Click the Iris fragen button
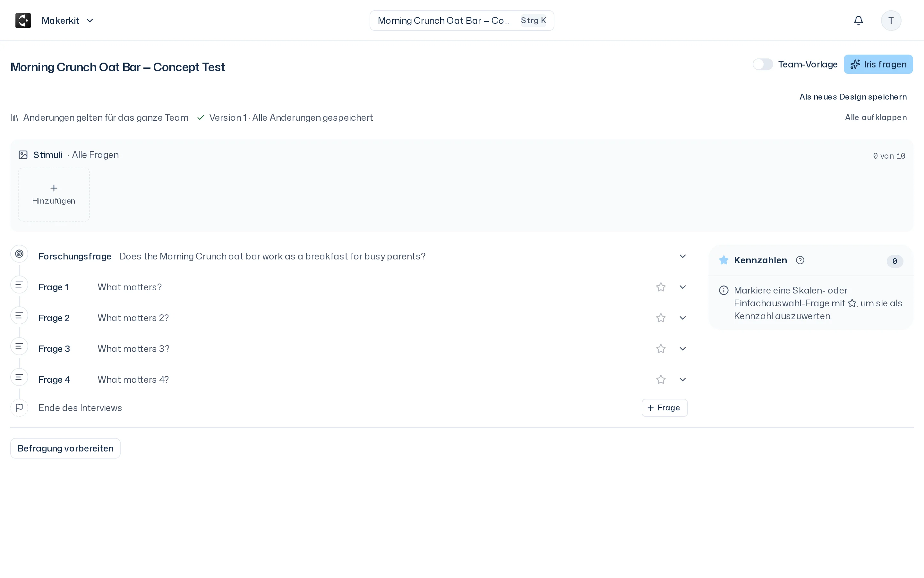Viewport: 924px width, 578px height. point(878,64)
